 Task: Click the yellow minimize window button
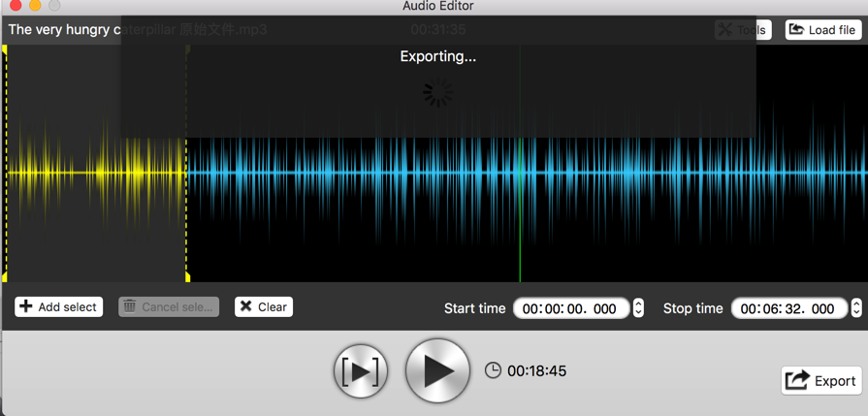(x=35, y=5)
